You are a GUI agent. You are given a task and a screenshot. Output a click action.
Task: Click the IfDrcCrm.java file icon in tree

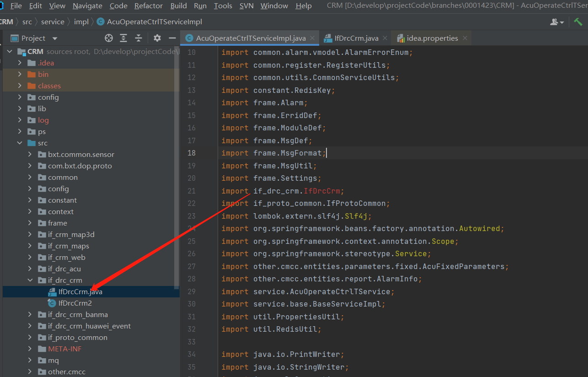[52, 291]
